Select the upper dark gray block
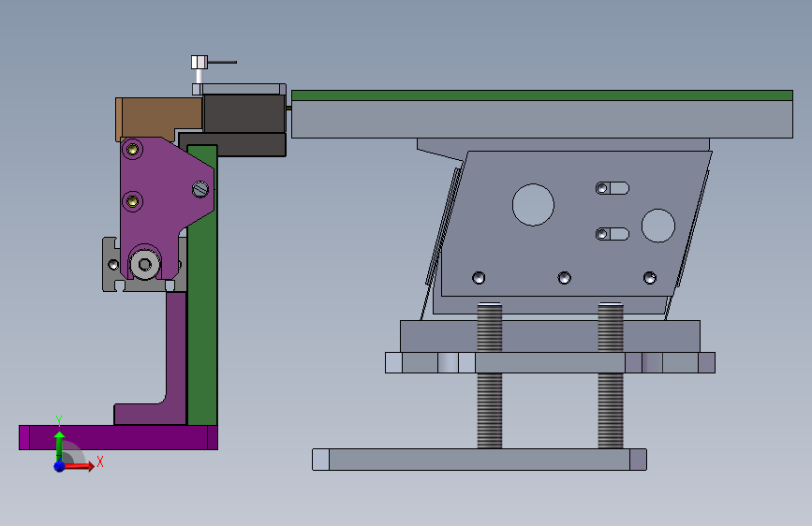Image resolution: width=812 pixels, height=526 pixels. [x=244, y=114]
